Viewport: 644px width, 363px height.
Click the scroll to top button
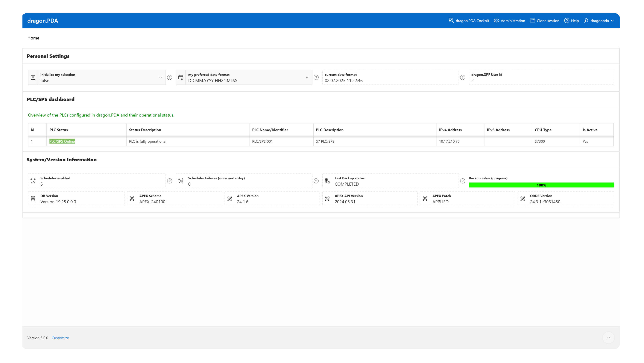click(608, 337)
